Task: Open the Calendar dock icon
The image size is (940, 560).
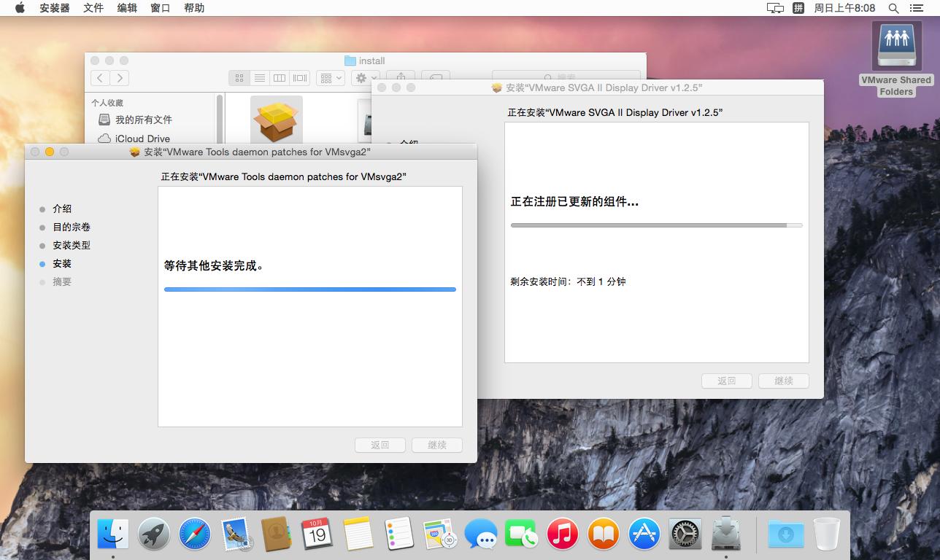Action: click(x=317, y=534)
